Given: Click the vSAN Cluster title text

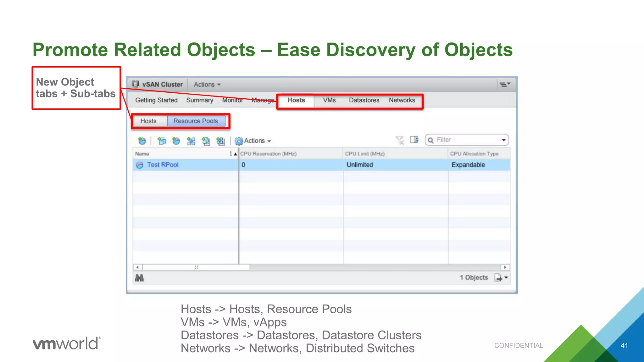Looking at the screenshot, I should pyautogui.click(x=163, y=85).
